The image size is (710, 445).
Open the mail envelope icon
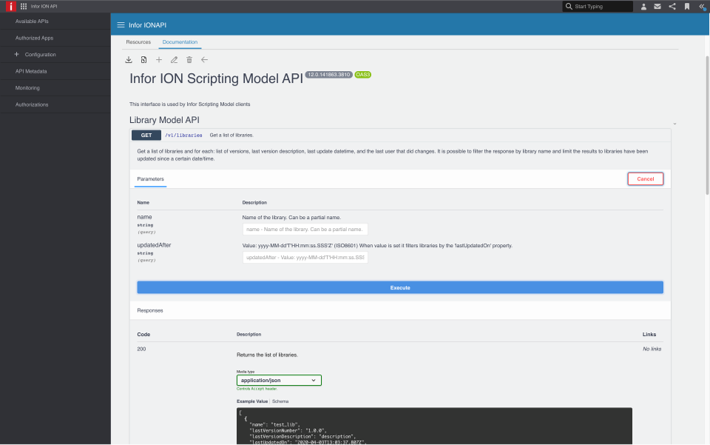(x=657, y=6)
